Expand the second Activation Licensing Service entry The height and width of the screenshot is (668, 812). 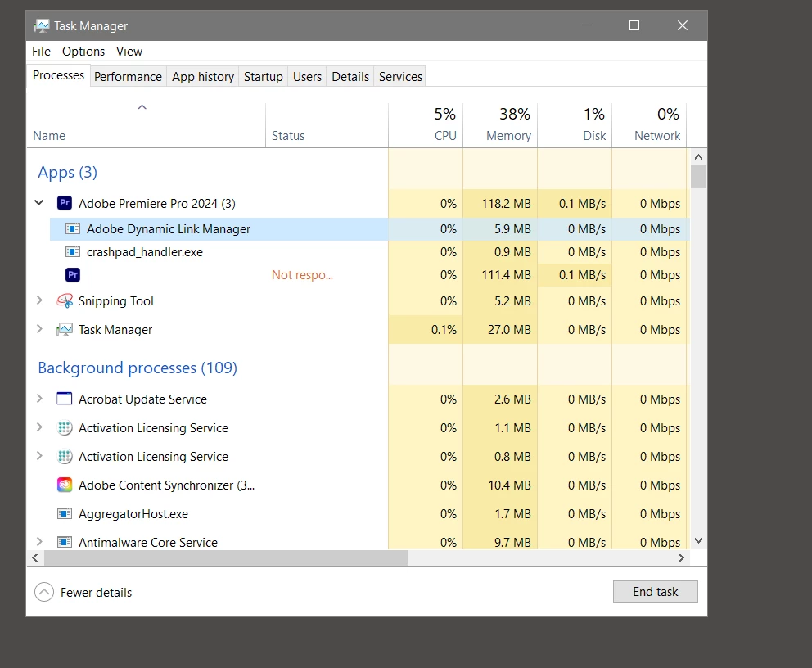tap(39, 455)
